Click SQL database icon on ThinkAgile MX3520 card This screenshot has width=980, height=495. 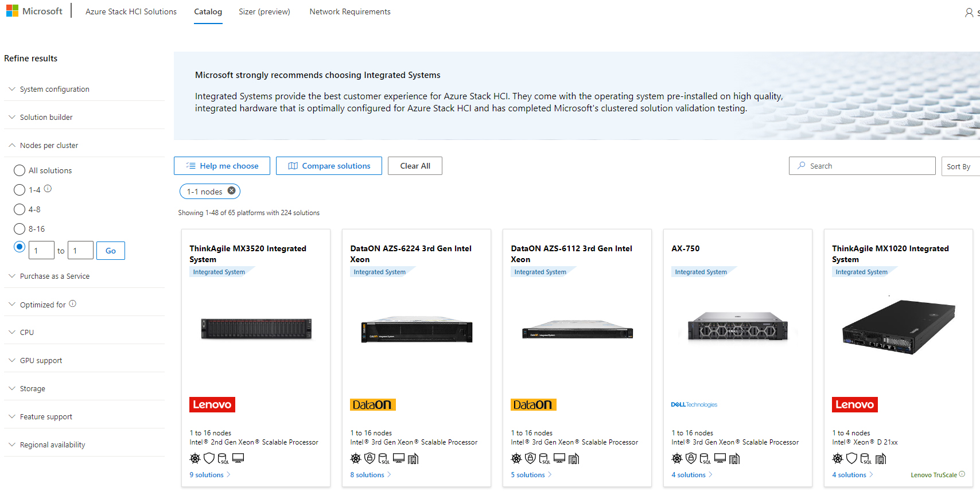pyautogui.click(x=223, y=458)
